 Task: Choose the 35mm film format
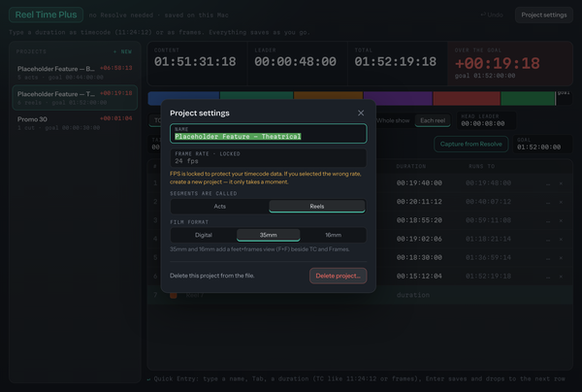[269, 235]
